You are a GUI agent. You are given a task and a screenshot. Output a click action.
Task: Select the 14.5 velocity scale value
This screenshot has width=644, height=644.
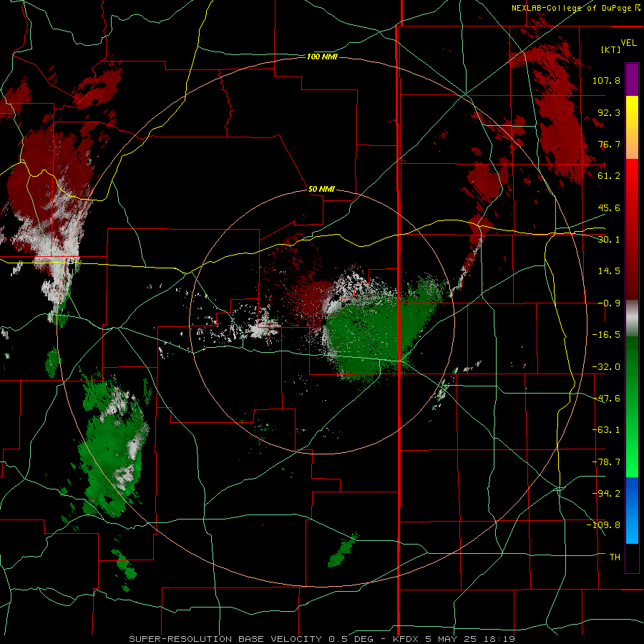click(609, 271)
